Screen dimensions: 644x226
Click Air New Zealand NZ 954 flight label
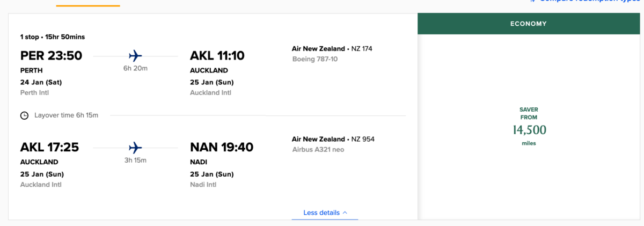(x=333, y=139)
